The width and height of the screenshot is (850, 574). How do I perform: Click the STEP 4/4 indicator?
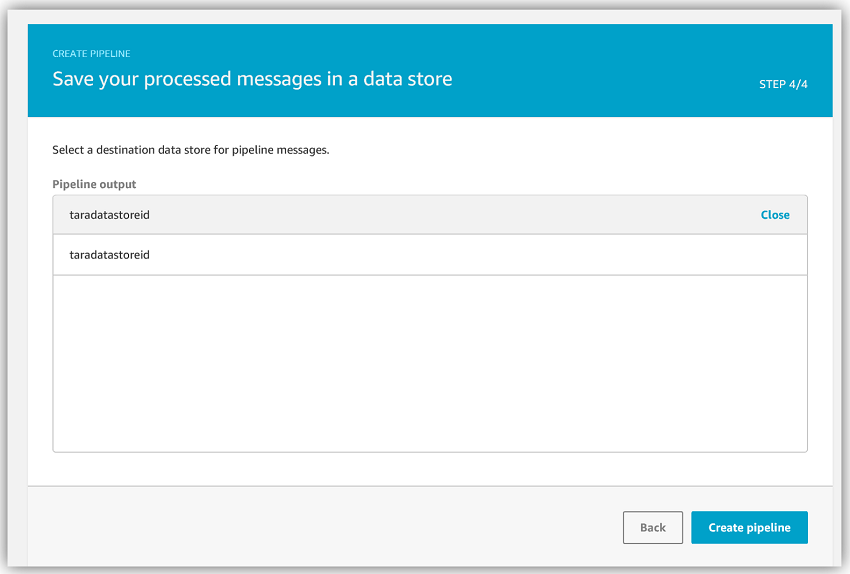783,84
